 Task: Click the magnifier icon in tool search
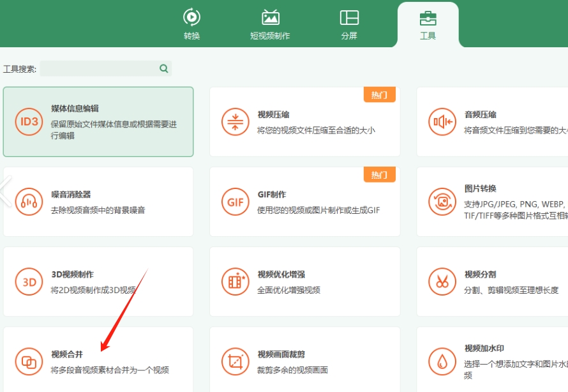(x=164, y=68)
